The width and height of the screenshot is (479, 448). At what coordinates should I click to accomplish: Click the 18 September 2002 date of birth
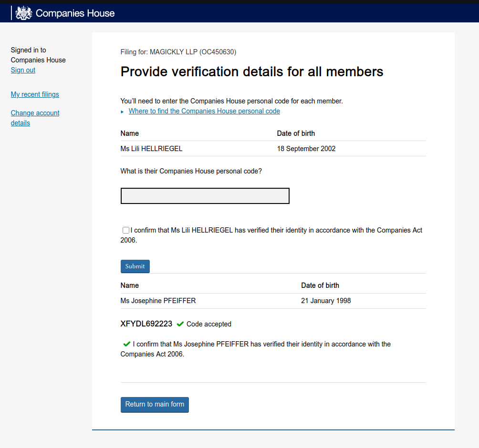[x=306, y=149]
